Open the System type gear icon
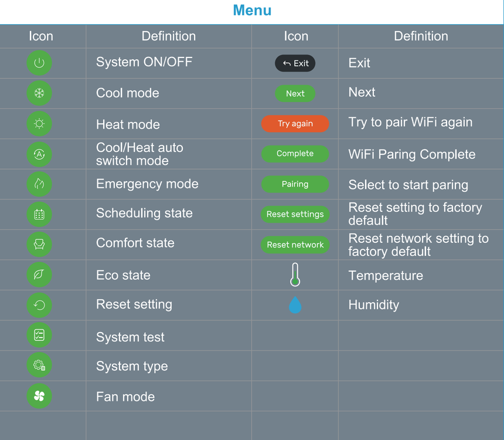504x440 pixels. pos(39,365)
